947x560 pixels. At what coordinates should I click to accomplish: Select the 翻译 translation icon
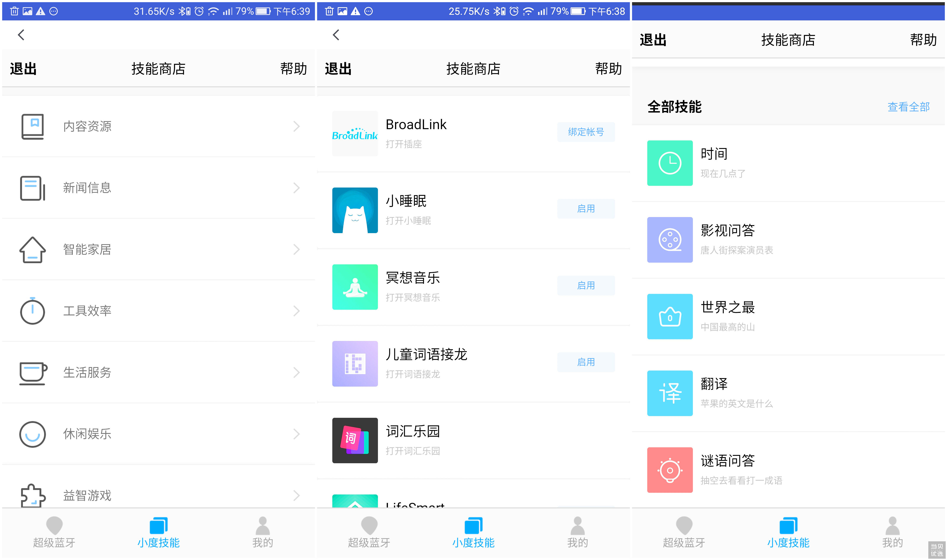click(x=669, y=393)
